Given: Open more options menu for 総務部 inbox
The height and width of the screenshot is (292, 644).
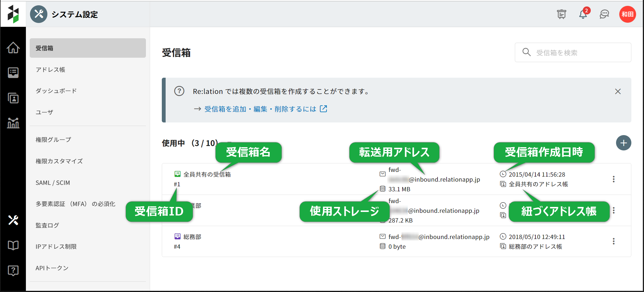Looking at the screenshot, I should tap(613, 241).
